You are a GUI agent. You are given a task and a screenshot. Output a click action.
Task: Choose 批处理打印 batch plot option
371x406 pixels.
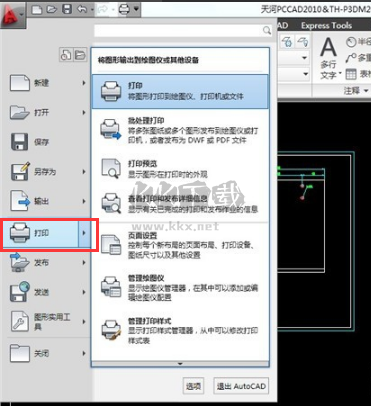pyautogui.click(x=180, y=130)
